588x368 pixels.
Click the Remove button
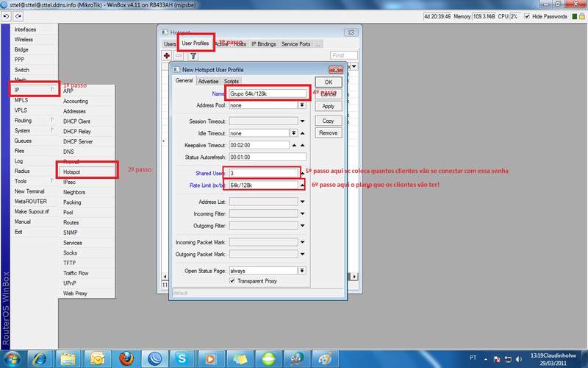click(x=329, y=133)
